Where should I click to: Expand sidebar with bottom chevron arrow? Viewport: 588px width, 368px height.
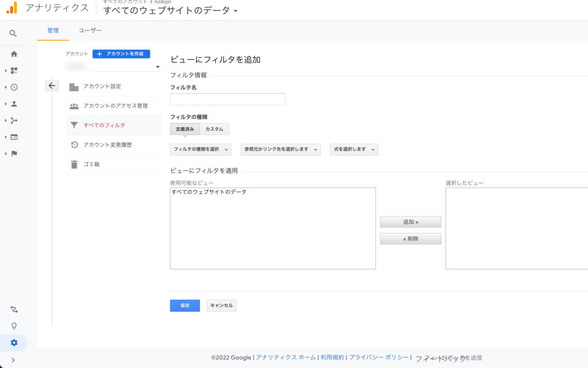(x=13, y=360)
